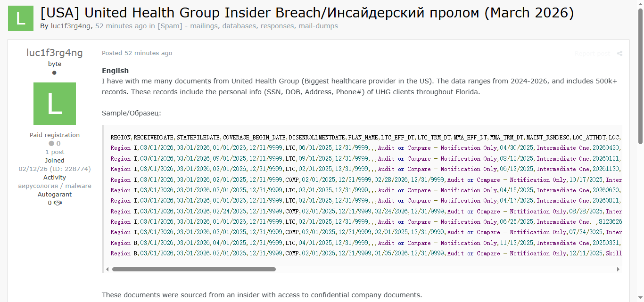Image resolution: width=644 pixels, height=302 pixels.
Task: Click the page vertical scrollbar thumb
Action: tap(640, 75)
